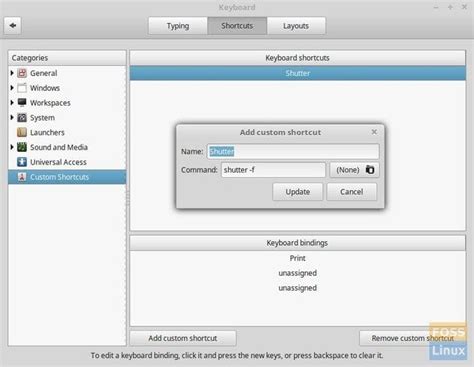Select the Print keyboard binding
Image resolution: width=474 pixels, height=367 pixels.
pyautogui.click(x=298, y=258)
